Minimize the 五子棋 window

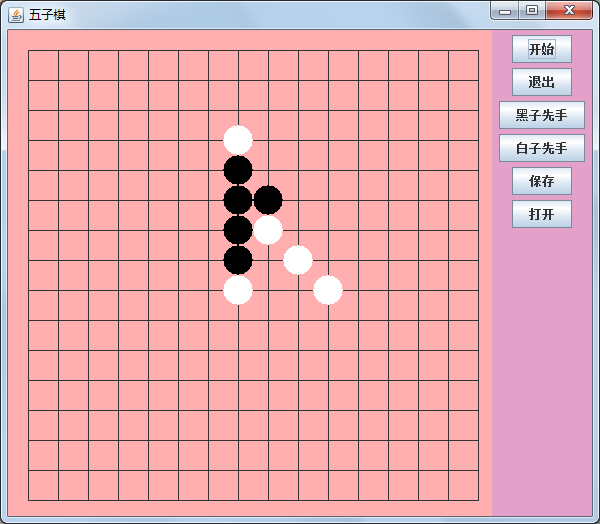(505, 10)
